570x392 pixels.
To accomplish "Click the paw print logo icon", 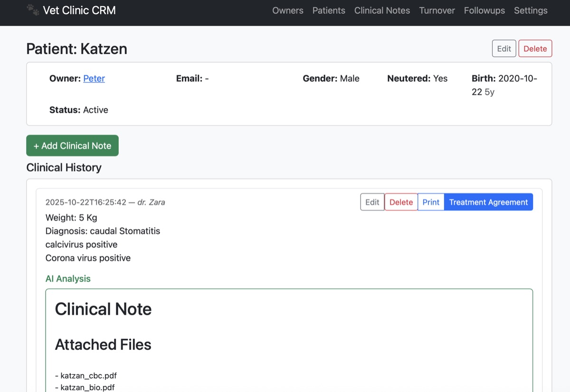I will pos(33,10).
